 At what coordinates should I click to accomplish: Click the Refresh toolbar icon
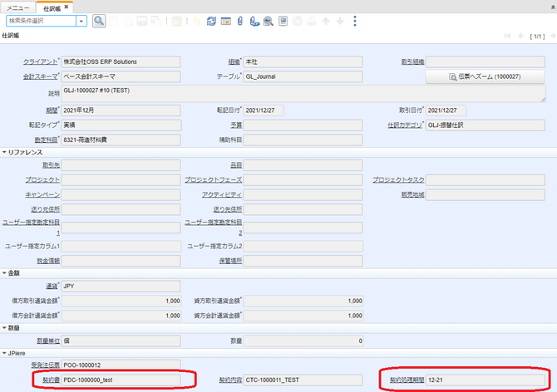(211, 22)
